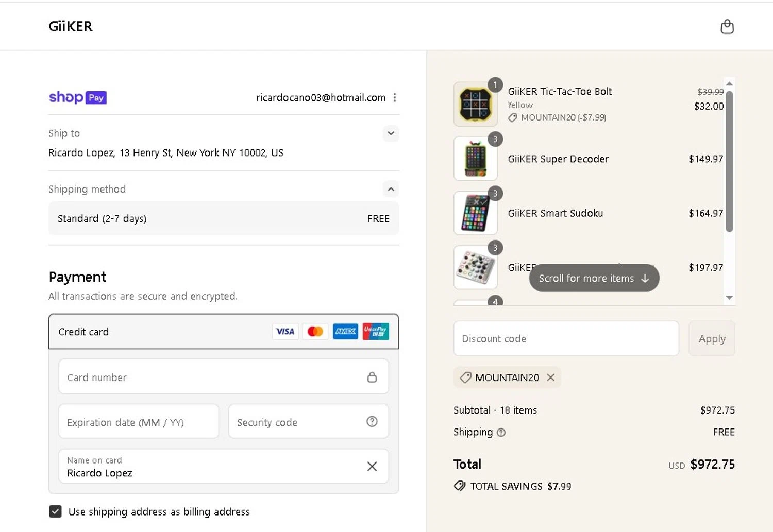This screenshot has width=773, height=532.
Task: Click the order items scrollbar down arrow
Action: 729,298
